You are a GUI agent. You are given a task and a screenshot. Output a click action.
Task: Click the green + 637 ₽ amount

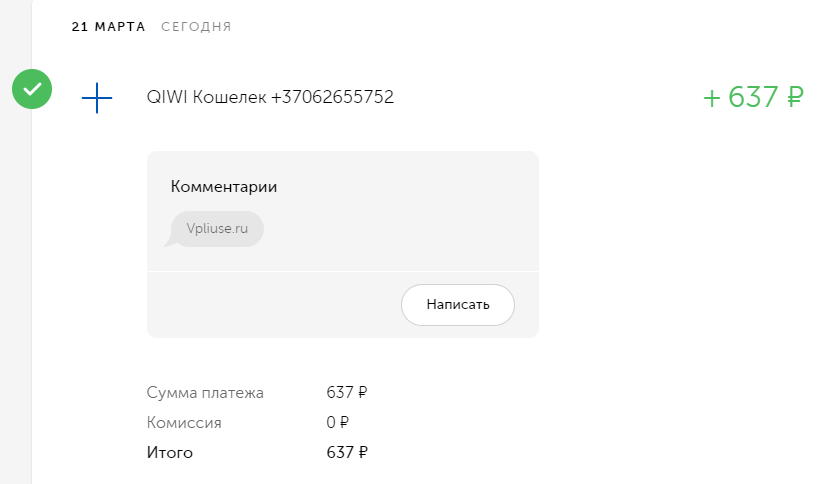pos(753,98)
